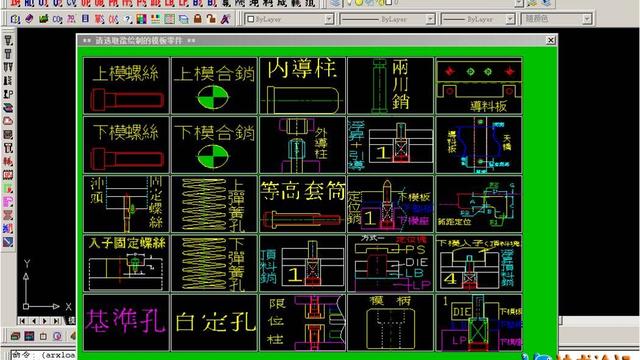Click the yellow 自定孔 custom hole button
This screenshot has width=640, height=360.
pos(214,322)
